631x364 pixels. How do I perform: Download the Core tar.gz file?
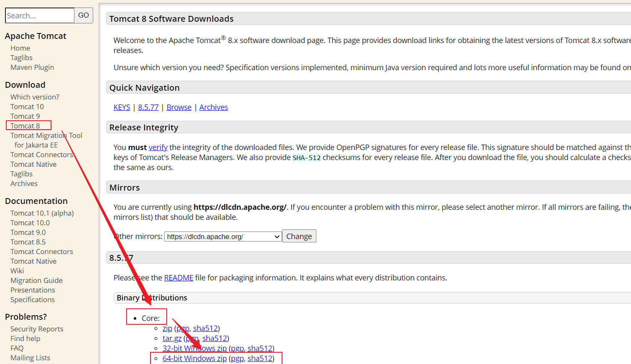(172, 339)
